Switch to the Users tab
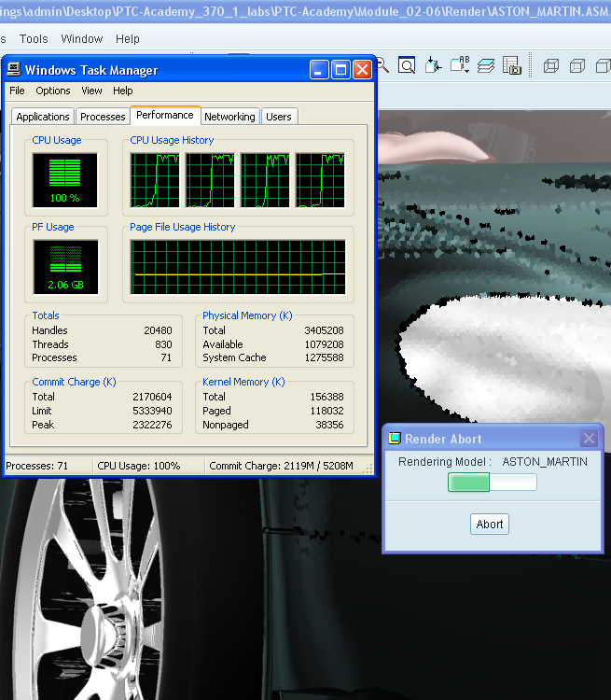 279,117
